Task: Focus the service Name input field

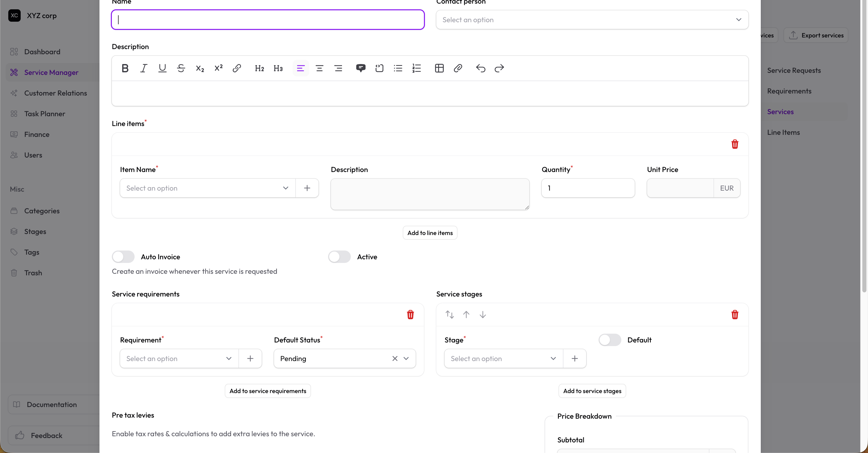Action: pyautogui.click(x=268, y=20)
